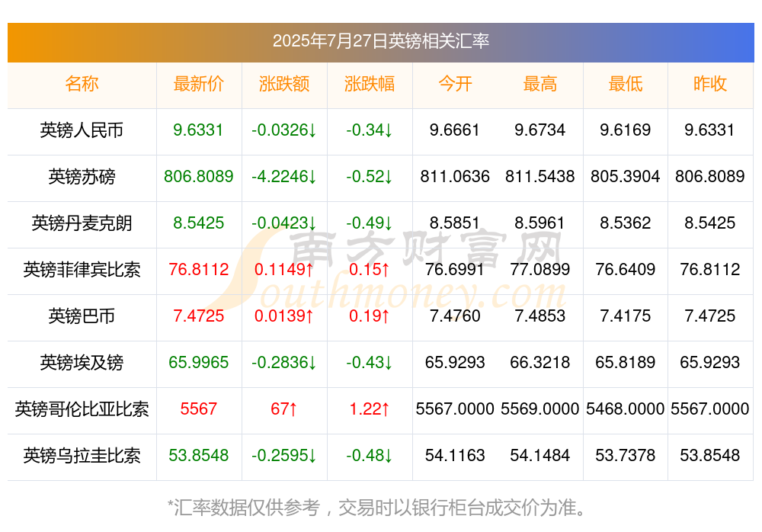Click change value 0.1149↑
762x532 pixels.
pos(284,269)
